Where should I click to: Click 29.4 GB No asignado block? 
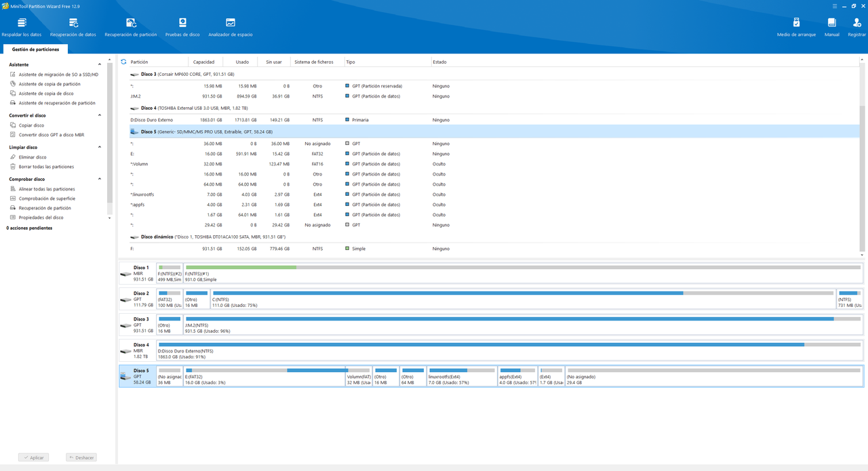(x=714, y=377)
